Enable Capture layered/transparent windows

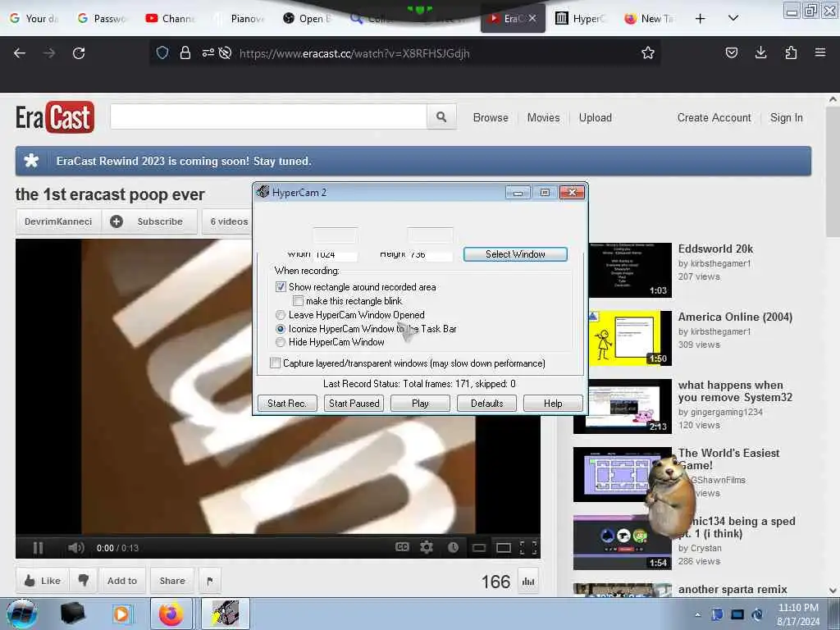[x=276, y=363]
